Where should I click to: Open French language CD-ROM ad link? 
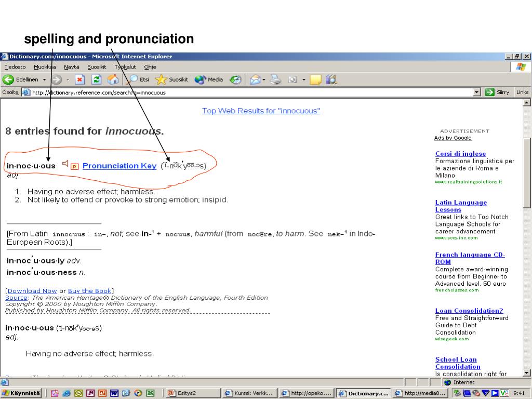470,258
